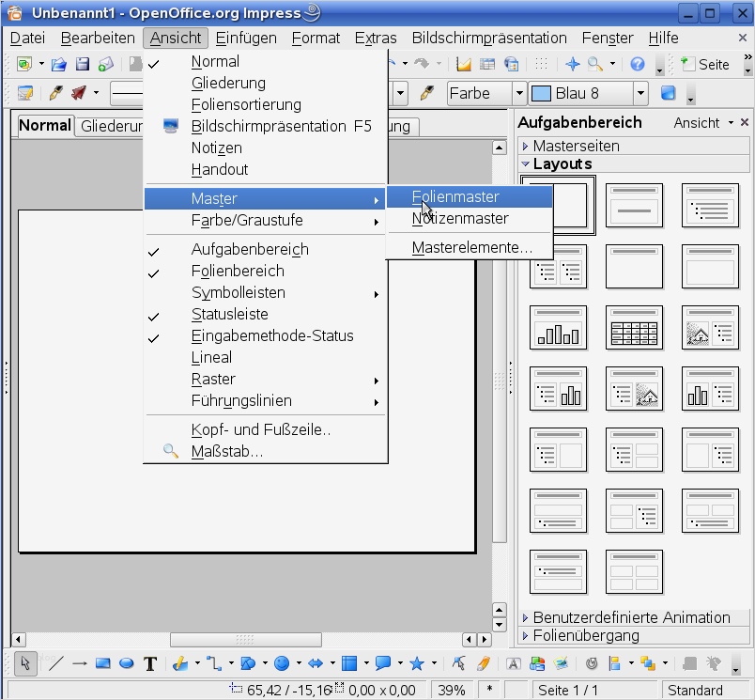Viewport: 755px width, 700px height.
Task: Open OpenOffice Help question mark icon
Action: pos(638,64)
